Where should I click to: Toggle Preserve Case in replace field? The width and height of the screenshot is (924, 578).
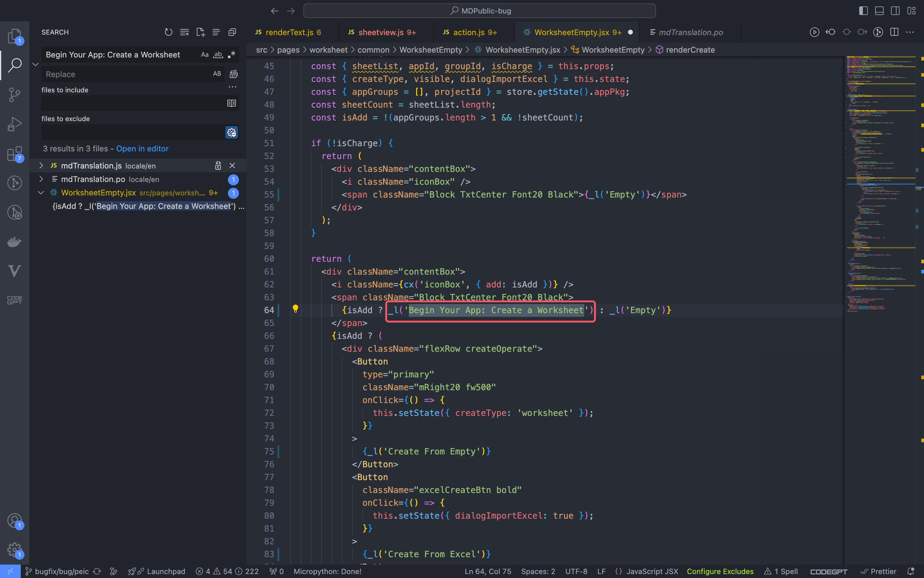(x=217, y=74)
